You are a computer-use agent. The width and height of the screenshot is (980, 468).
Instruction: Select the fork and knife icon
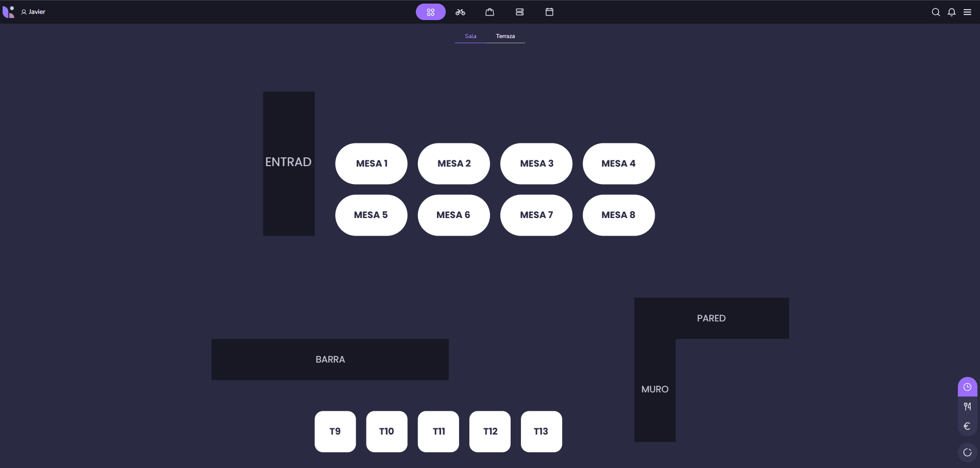pyautogui.click(x=967, y=406)
